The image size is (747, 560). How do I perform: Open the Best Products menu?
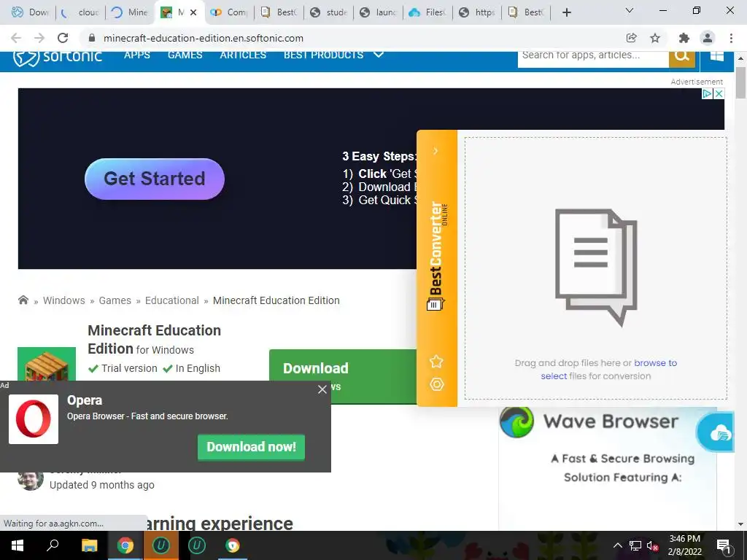click(x=323, y=55)
